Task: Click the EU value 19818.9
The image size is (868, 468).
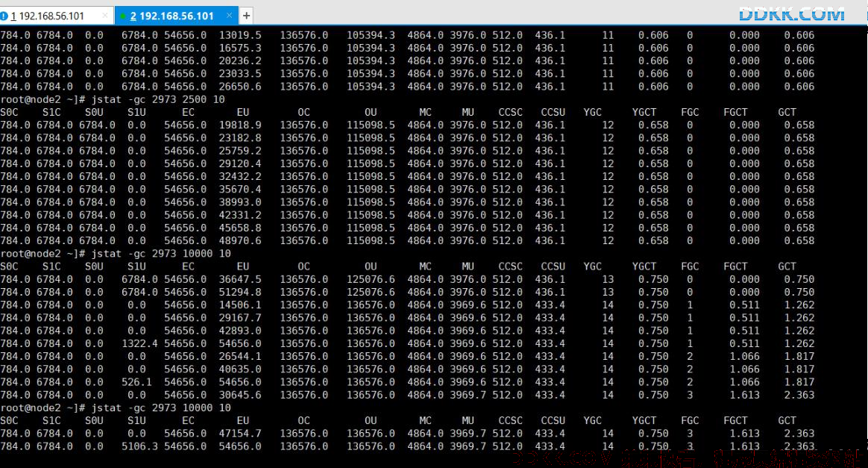Action: [240, 125]
